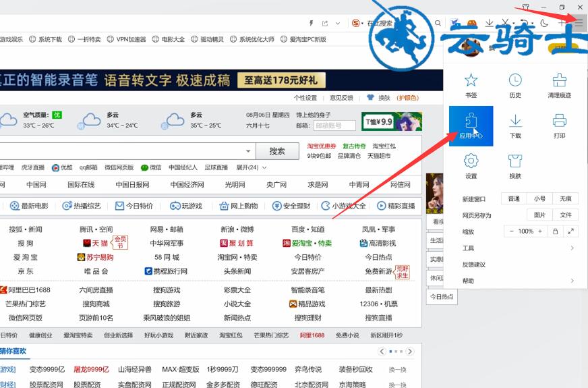
Task: Increase zoom with the plus button
Action: tap(540, 231)
